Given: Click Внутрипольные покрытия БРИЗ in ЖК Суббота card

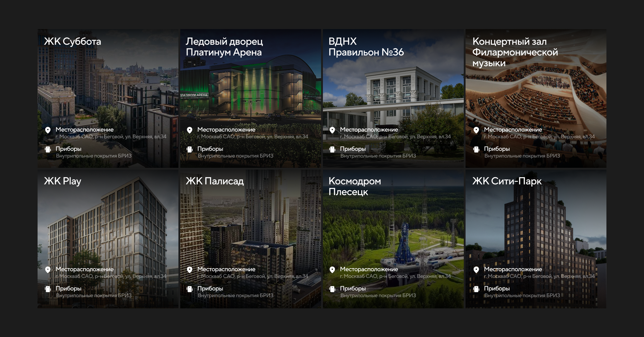Looking at the screenshot, I should click(x=94, y=156).
